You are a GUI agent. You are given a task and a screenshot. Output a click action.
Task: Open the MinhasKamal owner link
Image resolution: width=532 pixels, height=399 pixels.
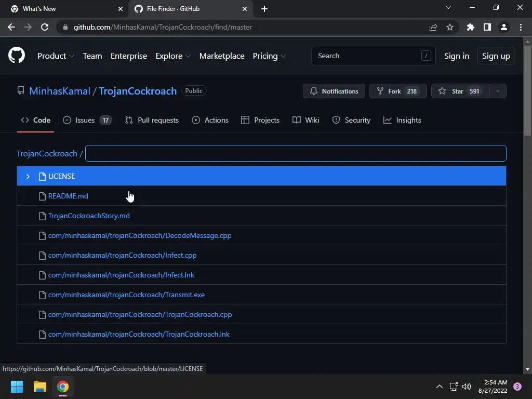pos(60,91)
